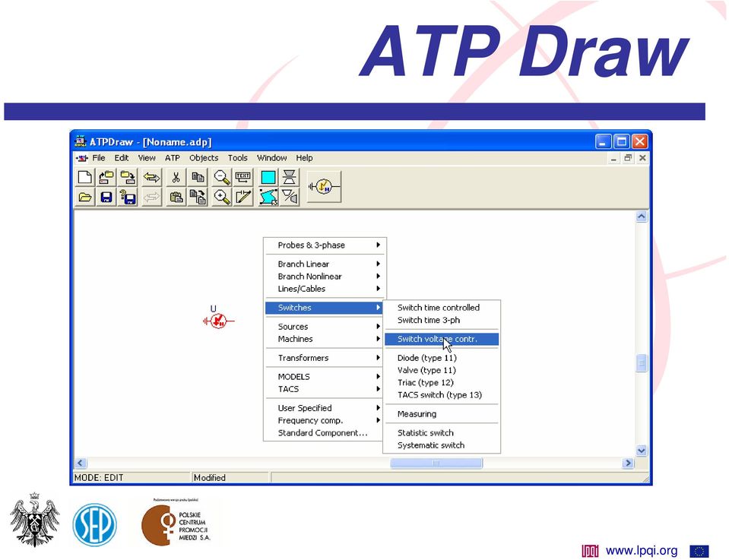Expand the MODELS submenu
The height and width of the screenshot is (560, 729).
click(x=325, y=376)
